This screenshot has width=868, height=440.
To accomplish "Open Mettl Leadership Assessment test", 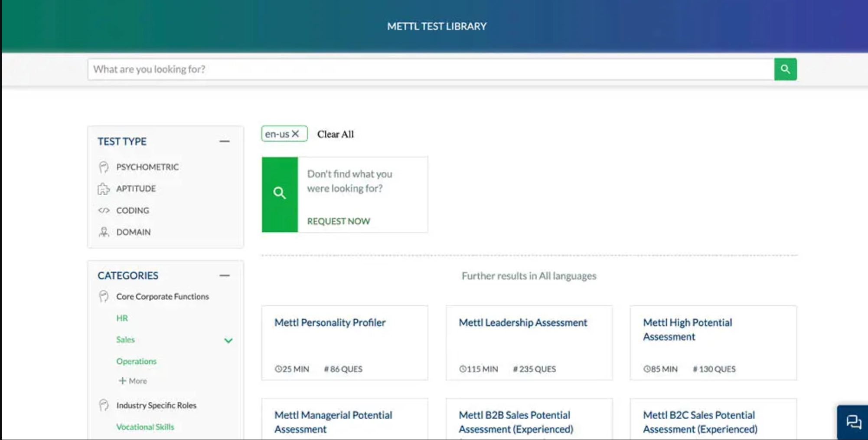I will click(523, 322).
